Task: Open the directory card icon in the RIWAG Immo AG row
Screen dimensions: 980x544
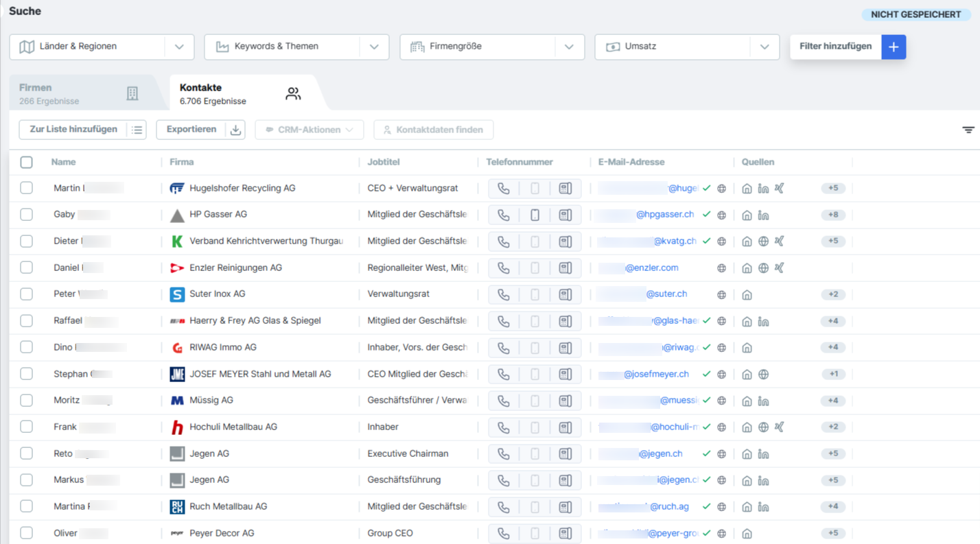Action: pos(565,348)
